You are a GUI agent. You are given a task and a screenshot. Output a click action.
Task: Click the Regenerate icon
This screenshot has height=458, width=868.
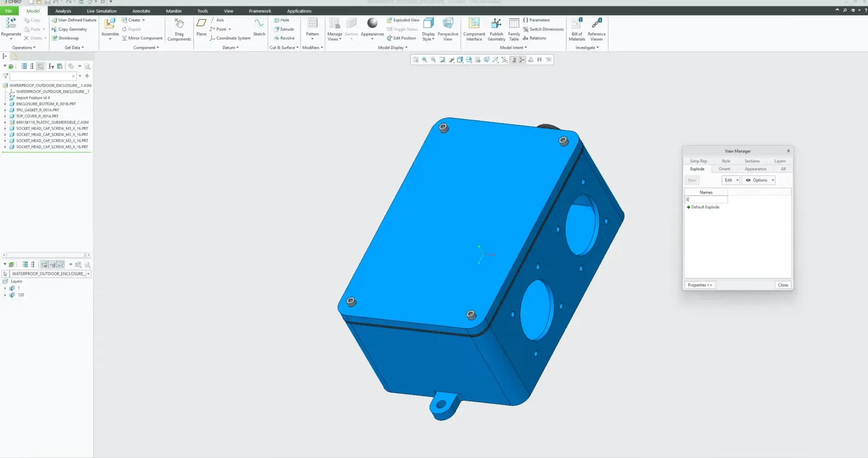[11, 23]
